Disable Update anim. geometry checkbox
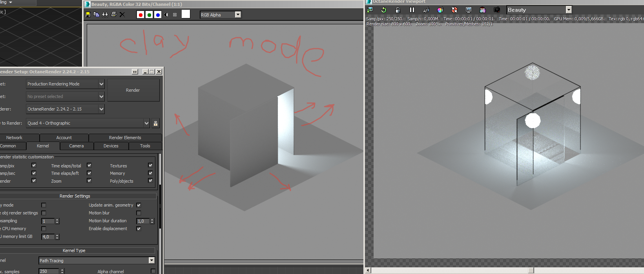This screenshot has height=274, width=644. click(x=139, y=205)
